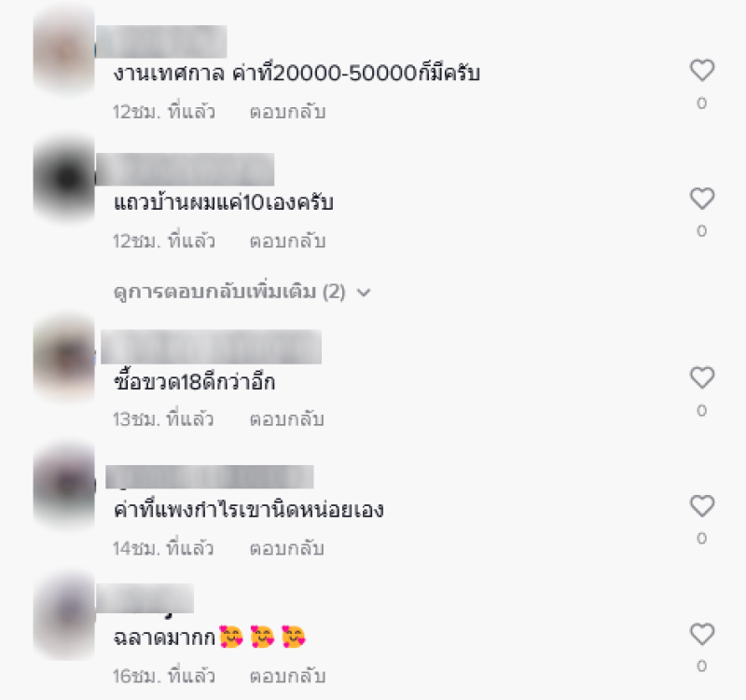Open blurred username above ซื้อขวด18ดีกว่าอีก
The image size is (746, 700).
(212, 347)
